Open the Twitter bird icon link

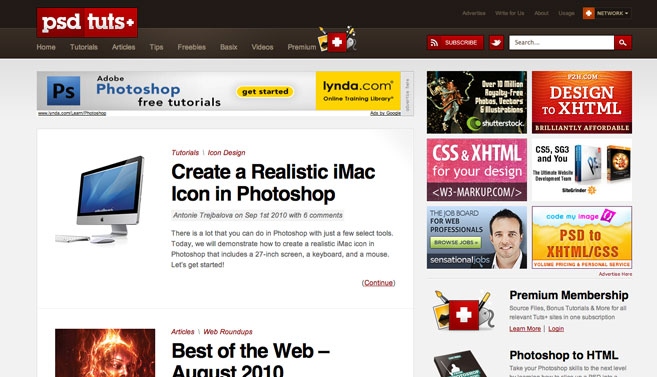[x=497, y=43]
